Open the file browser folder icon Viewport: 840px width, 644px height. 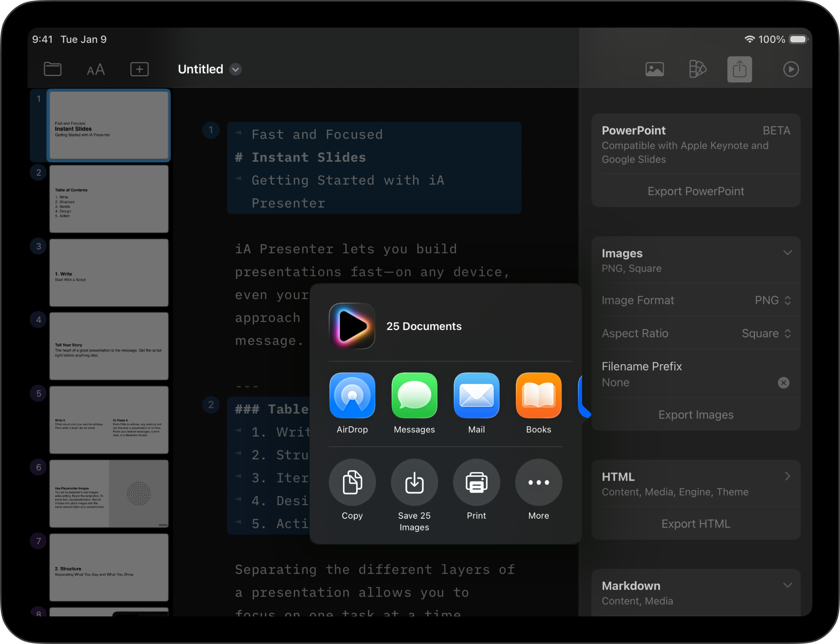coord(52,69)
